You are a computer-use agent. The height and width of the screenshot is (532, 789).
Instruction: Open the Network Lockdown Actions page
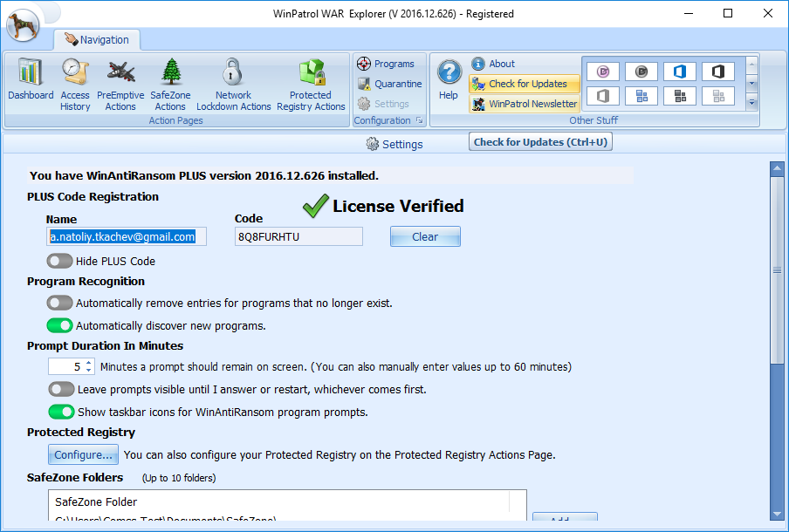(x=234, y=85)
